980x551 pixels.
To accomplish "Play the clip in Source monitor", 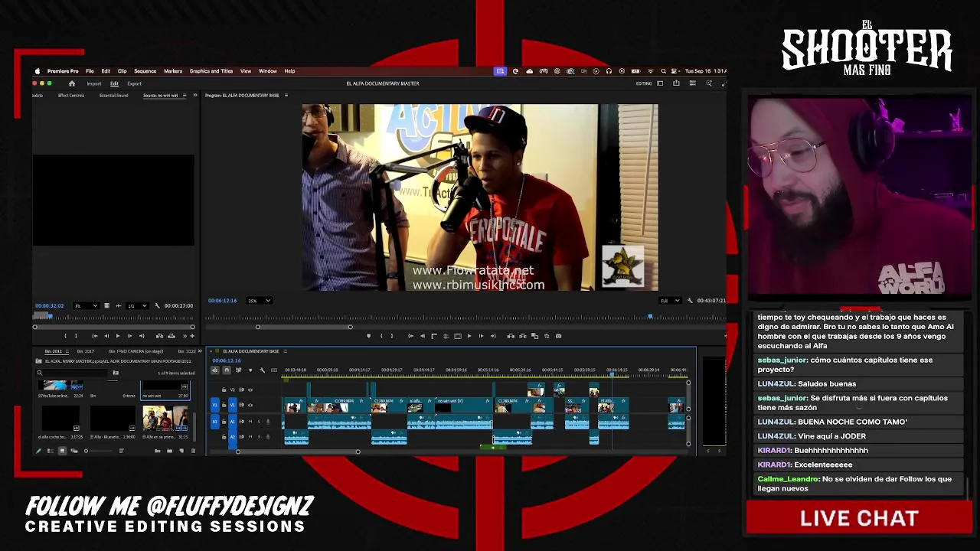I will point(118,336).
